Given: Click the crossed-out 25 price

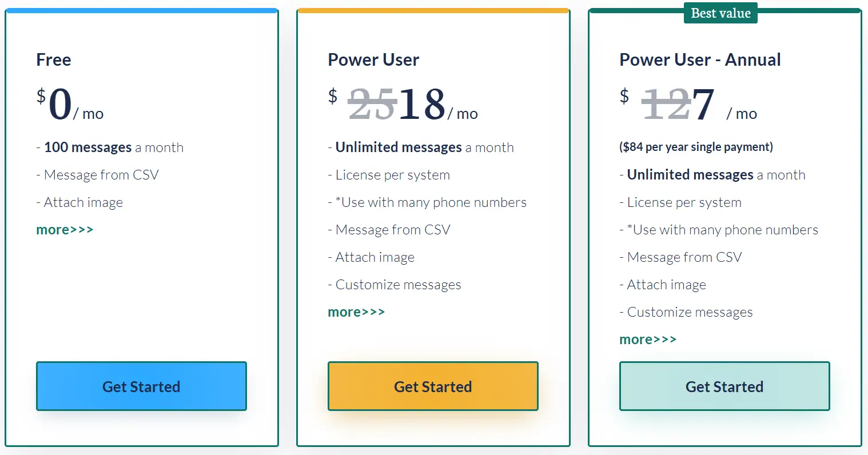Looking at the screenshot, I should point(372,105).
